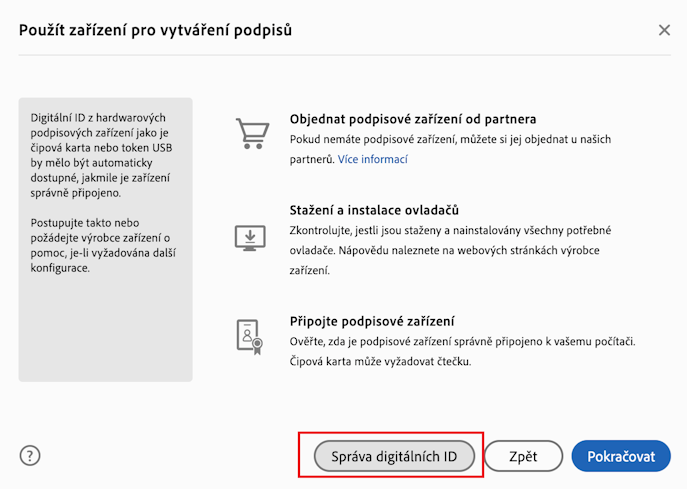Click heading "Stažení a instalace ovladačů"
687x489 pixels.
point(373,210)
